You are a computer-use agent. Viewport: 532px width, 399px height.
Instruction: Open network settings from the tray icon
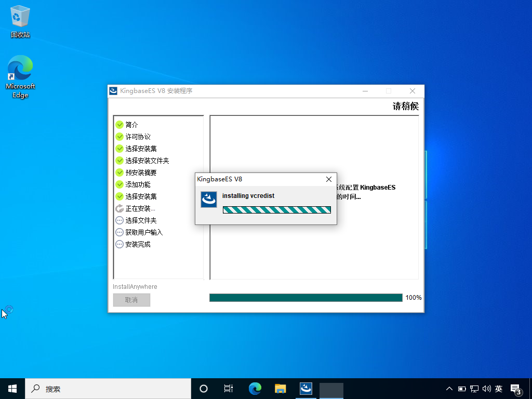click(474, 389)
